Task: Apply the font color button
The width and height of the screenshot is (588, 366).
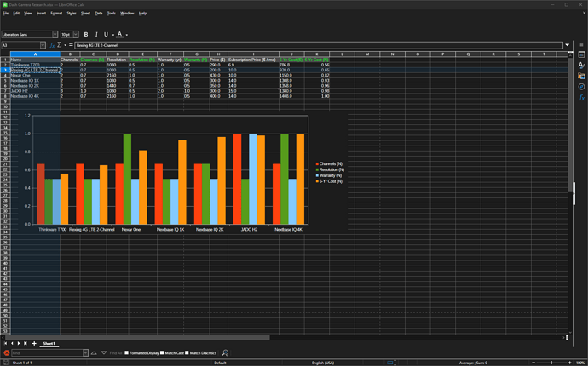Action: 119,34
